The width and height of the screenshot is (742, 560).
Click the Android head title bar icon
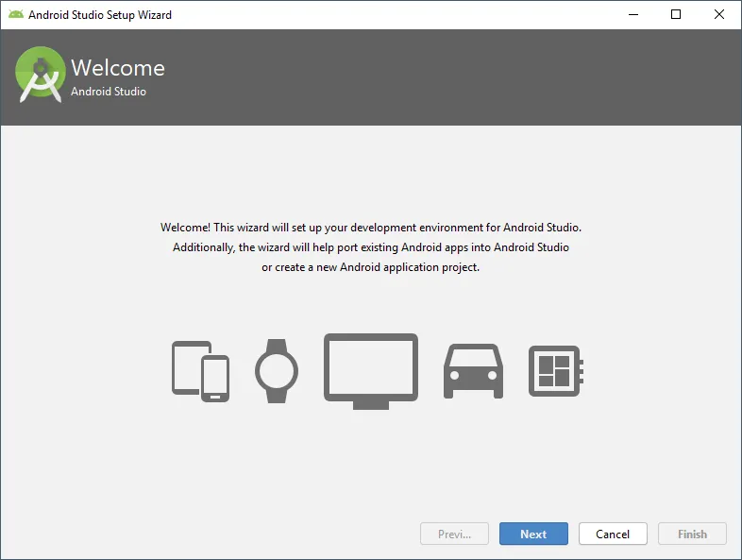click(16, 14)
